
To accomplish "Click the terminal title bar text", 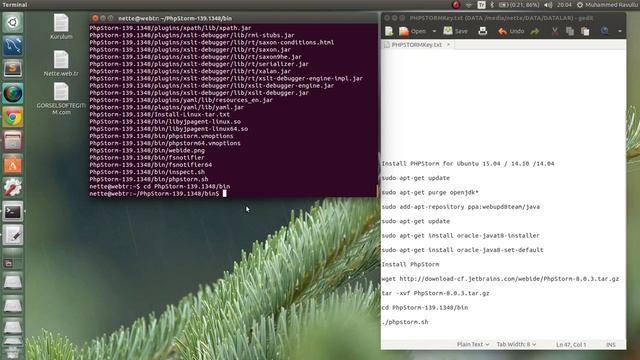I will coord(175,18).
